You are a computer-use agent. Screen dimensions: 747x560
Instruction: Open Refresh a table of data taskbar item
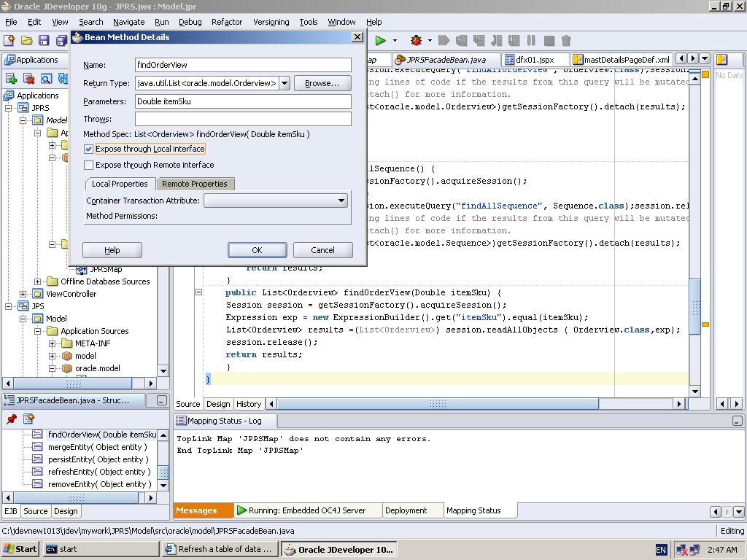[x=220, y=549]
